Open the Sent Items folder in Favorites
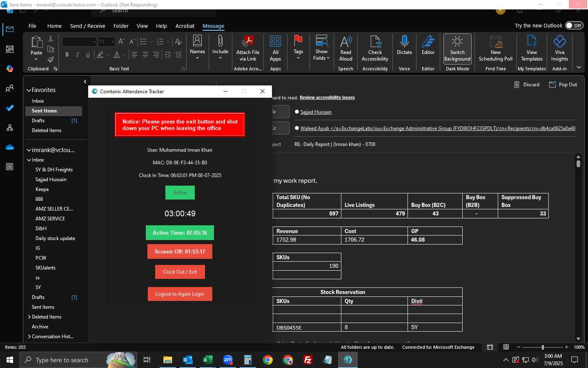Screen dimensions: 588x368 click(x=53, y=111)
